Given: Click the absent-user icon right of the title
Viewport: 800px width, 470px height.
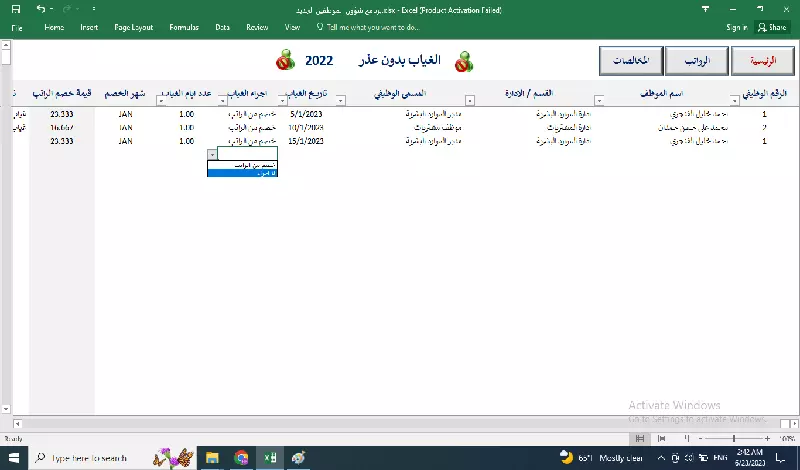Looking at the screenshot, I should (x=464, y=61).
